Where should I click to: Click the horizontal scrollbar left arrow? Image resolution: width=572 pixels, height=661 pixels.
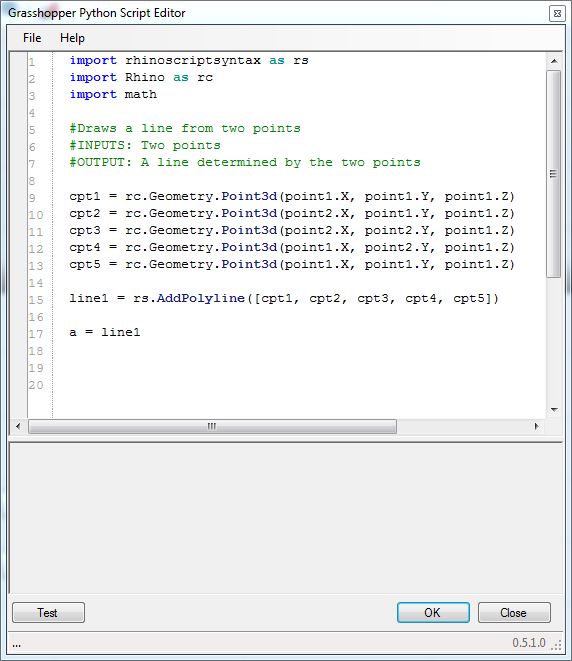pos(18,426)
